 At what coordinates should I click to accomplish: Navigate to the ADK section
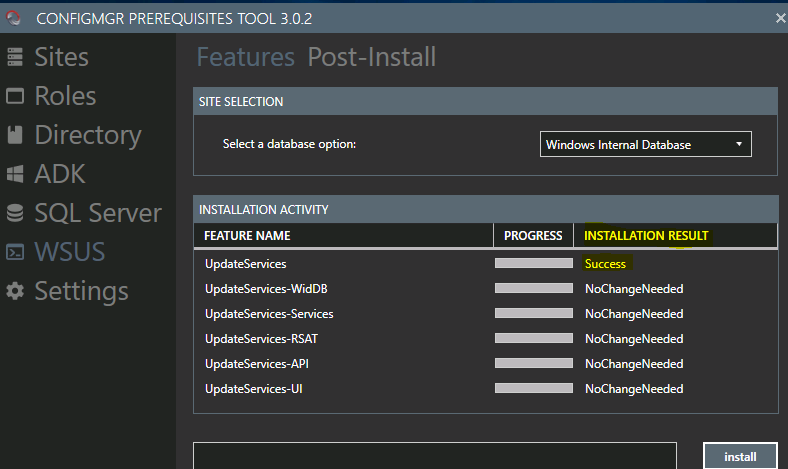point(60,174)
